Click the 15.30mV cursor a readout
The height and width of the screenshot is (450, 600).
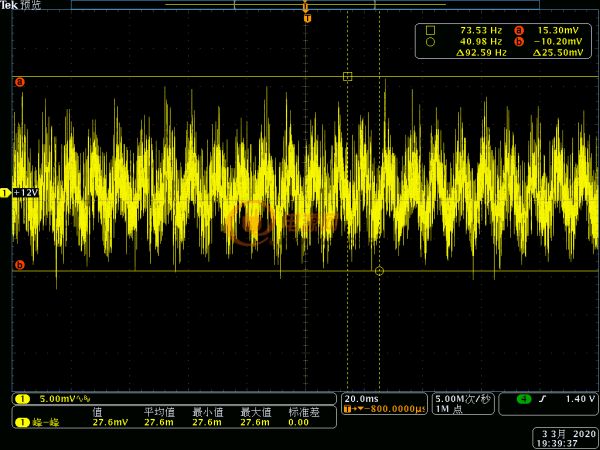click(558, 30)
